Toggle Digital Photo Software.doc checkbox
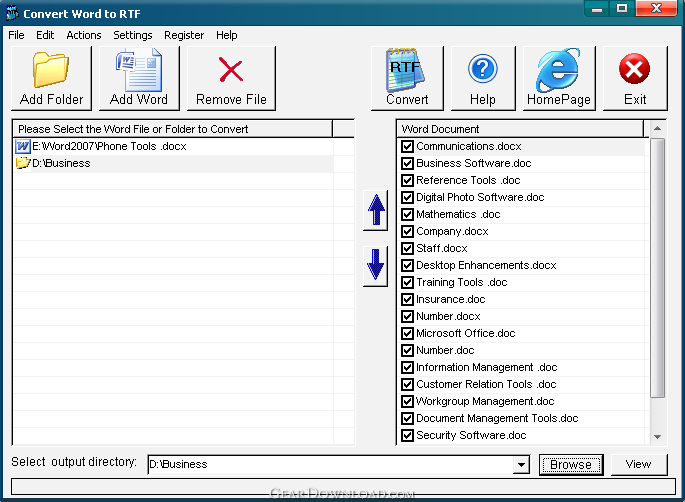 pyautogui.click(x=407, y=197)
